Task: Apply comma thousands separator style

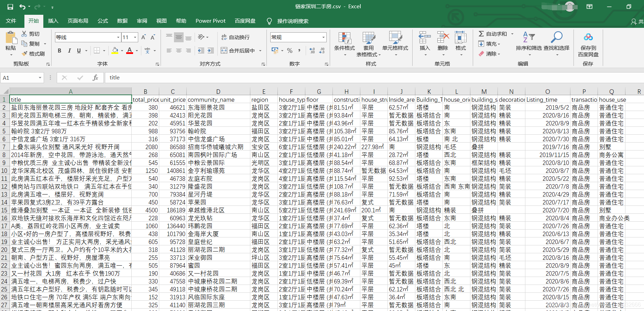Action: pos(299,51)
